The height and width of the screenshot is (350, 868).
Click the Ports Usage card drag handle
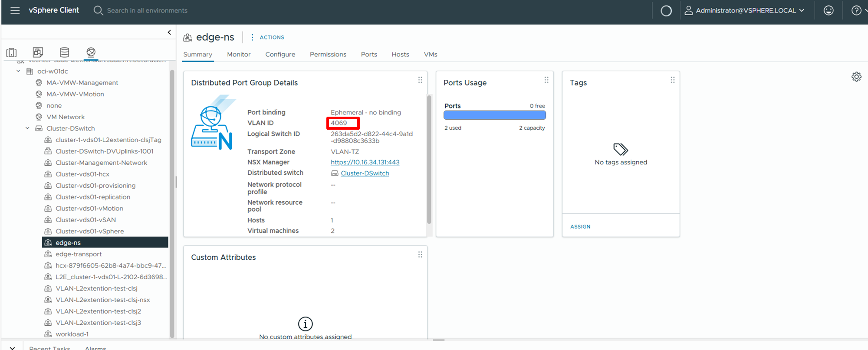click(546, 80)
